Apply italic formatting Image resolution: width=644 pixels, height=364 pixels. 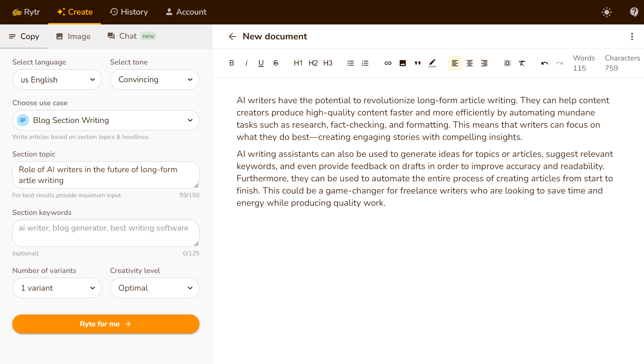pyautogui.click(x=246, y=63)
